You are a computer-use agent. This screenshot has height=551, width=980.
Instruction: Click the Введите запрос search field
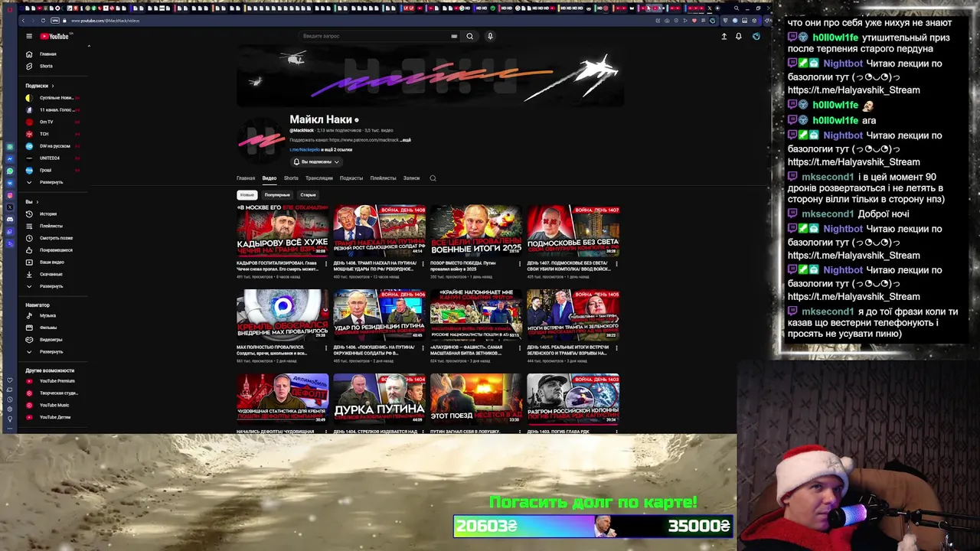tap(375, 36)
